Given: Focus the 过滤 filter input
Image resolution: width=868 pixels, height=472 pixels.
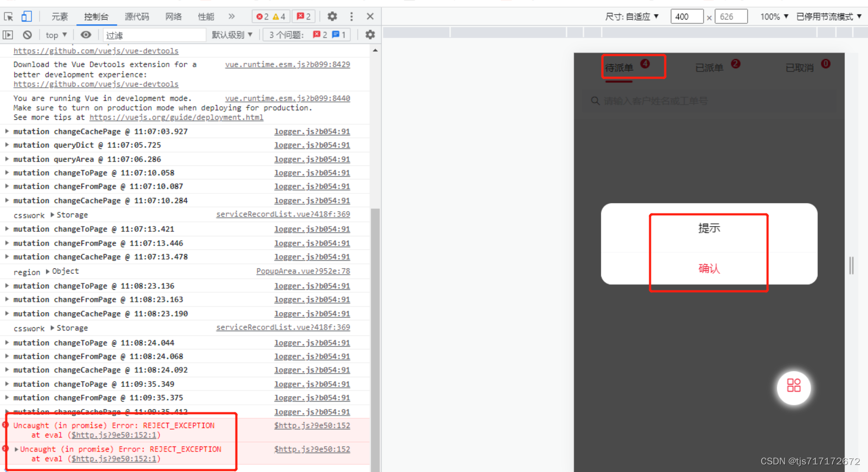Looking at the screenshot, I should point(154,35).
